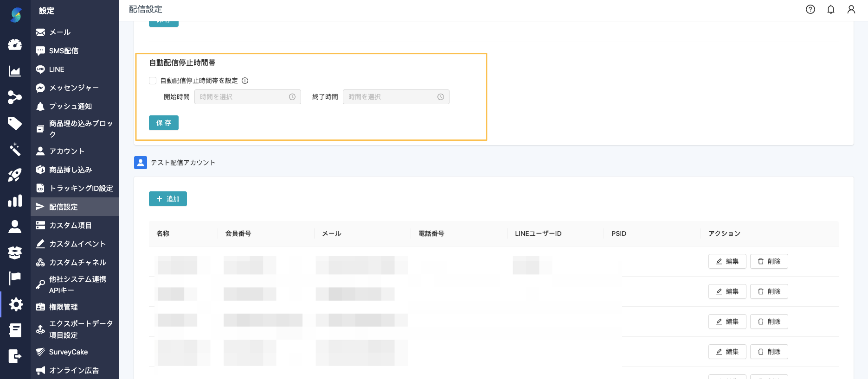The height and width of the screenshot is (379, 868).
Task: Open 他社システム連携APIキー menu item
Action: coord(75,284)
